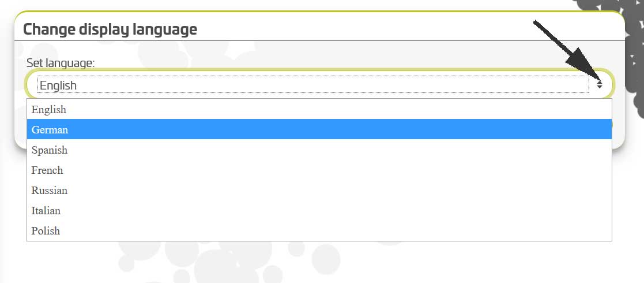
Task: Click blank header area right of panel title
Action: (x=361, y=29)
